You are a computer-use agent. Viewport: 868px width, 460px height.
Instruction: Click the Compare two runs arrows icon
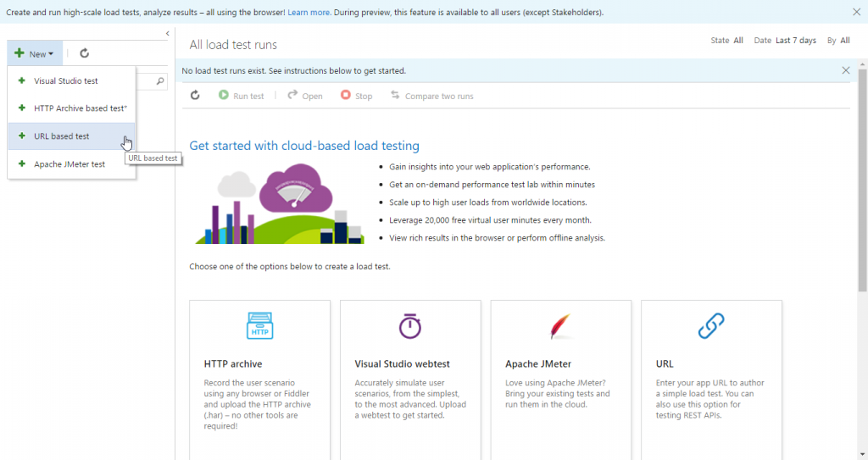(x=395, y=95)
